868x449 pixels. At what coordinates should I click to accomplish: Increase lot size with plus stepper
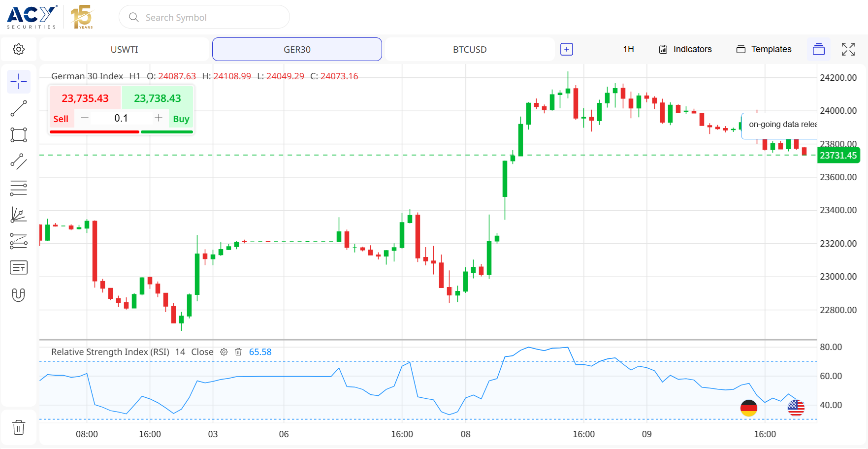[158, 118]
